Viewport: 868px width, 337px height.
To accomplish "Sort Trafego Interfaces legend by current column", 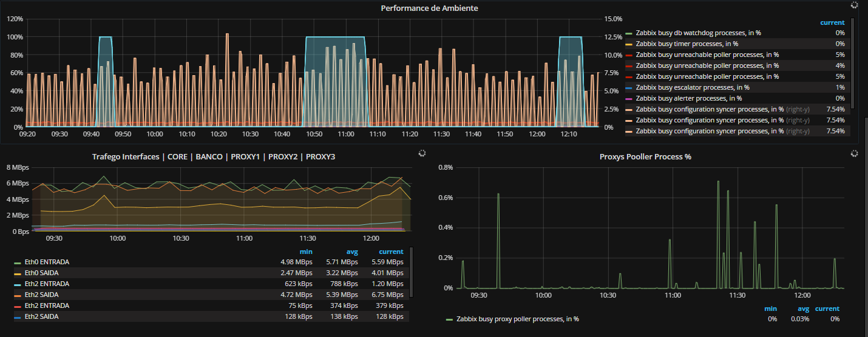I will (x=391, y=252).
